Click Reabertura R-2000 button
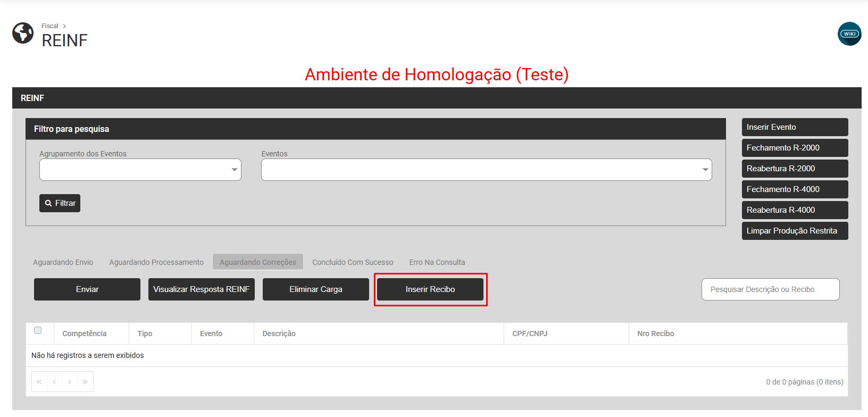The width and height of the screenshot is (868, 417). (x=795, y=169)
